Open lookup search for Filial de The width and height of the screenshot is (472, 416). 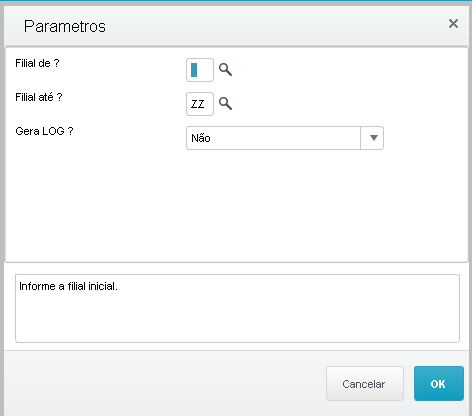[x=225, y=70]
